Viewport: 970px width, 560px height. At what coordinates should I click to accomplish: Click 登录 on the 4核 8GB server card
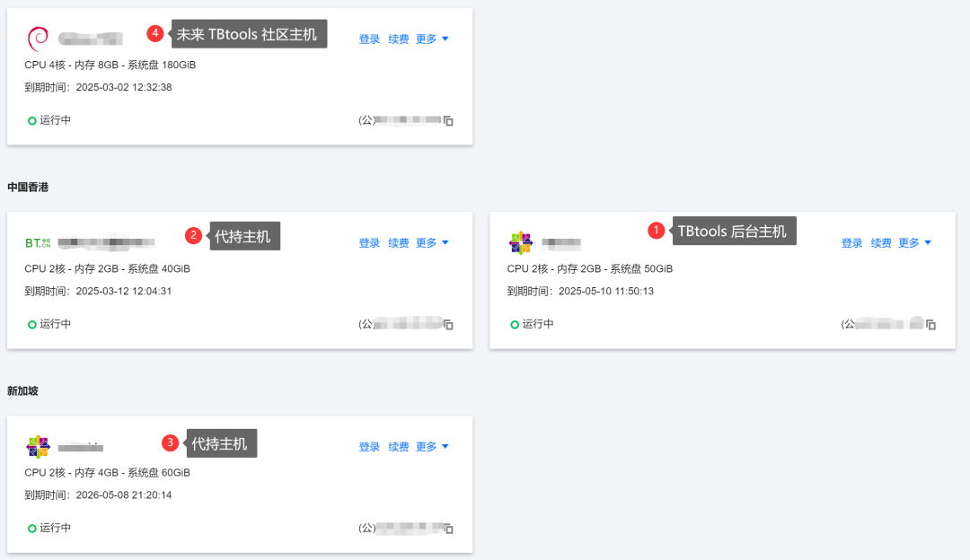pyautogui.click(x=369, y=39)
